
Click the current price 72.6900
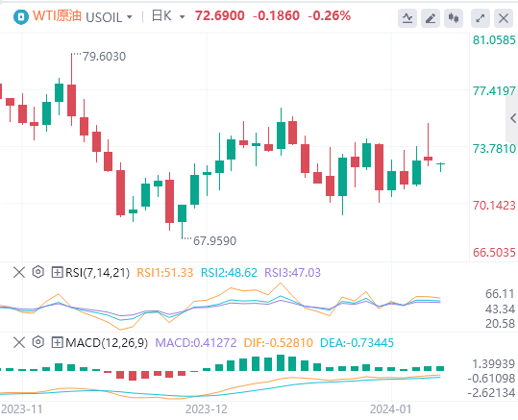point(220,16)
